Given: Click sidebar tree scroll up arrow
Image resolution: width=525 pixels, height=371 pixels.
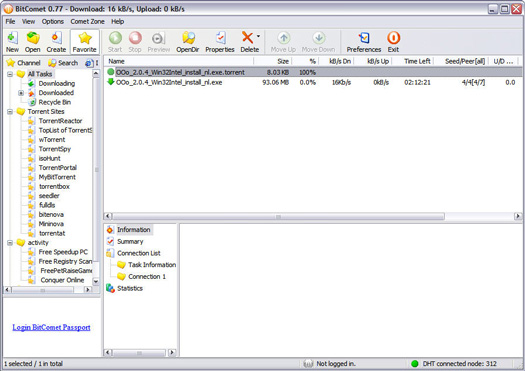Looking at the screenshot, I should (x=96, y=73).
